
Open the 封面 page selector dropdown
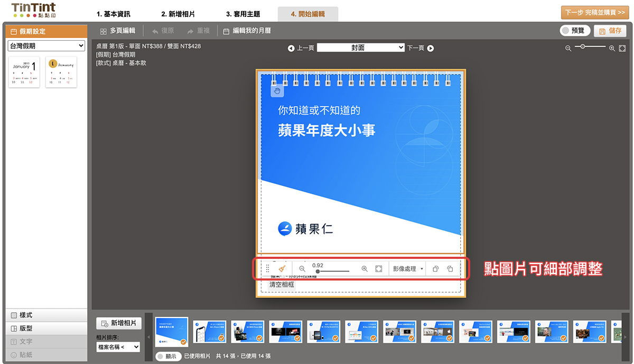click(x=361, y=48)
